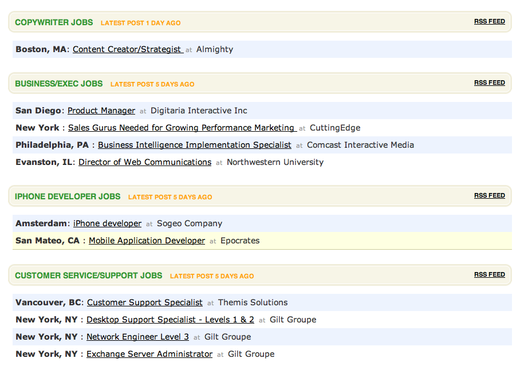This screenshot has height=370, width=520.
Task: Click 'Latest post 1 day ago' text
Action: [x=141, y=23]
